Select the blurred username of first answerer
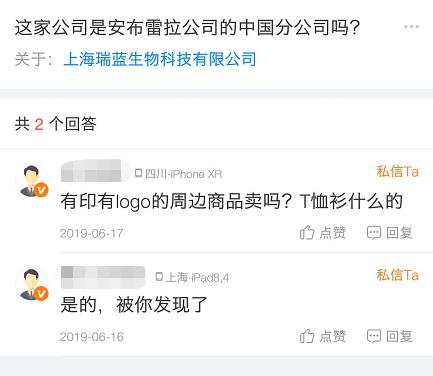Viewport: 433px width, 376px height. pyautogui.click(x=95, y=171)
